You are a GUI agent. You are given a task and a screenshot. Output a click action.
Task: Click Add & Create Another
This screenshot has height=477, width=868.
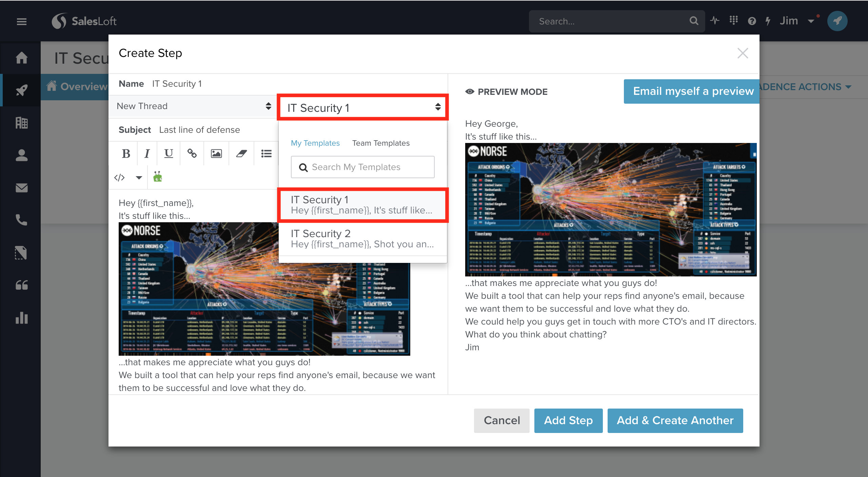(675, 420)
